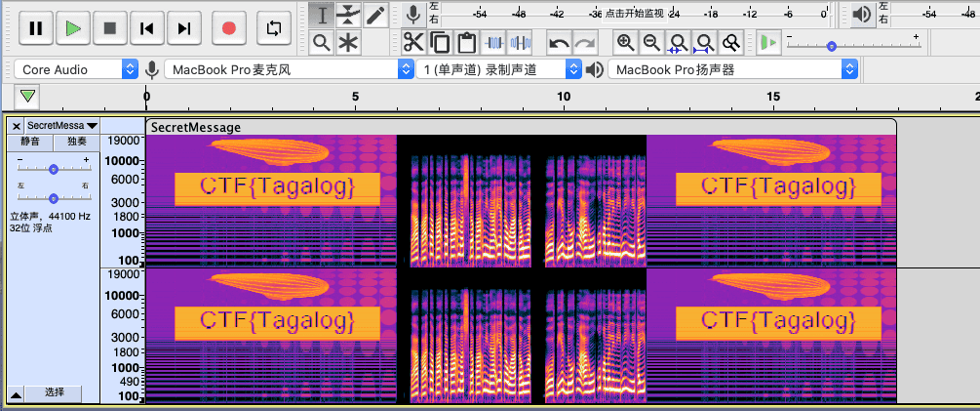Toggle the Loop playback button
980x411 pixels.
coord(275,28)
